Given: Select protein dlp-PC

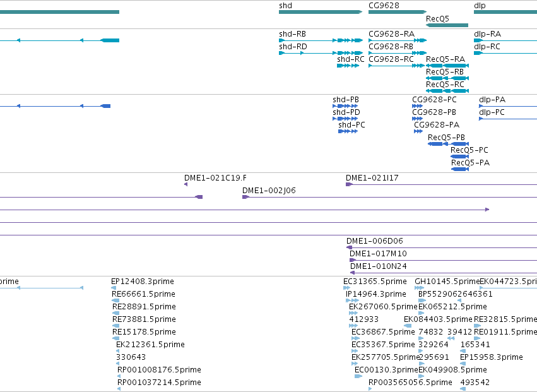Looking at the screenshot, I should pos(508,119).
